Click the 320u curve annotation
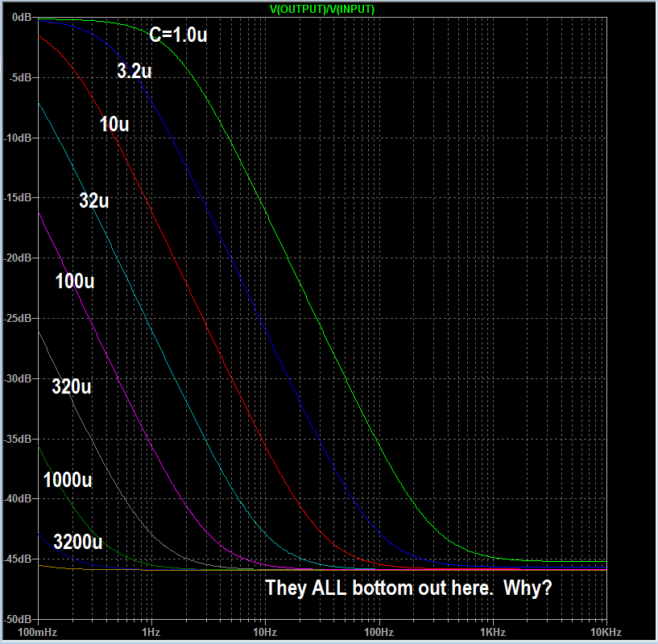Screen dimensions: 658x644 [x=72, y=386]
